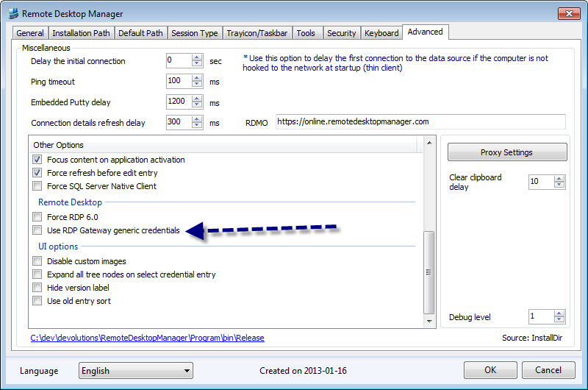Increase the Ping timeout value
This screenshot has height=390, width=588.
[197, 78]
